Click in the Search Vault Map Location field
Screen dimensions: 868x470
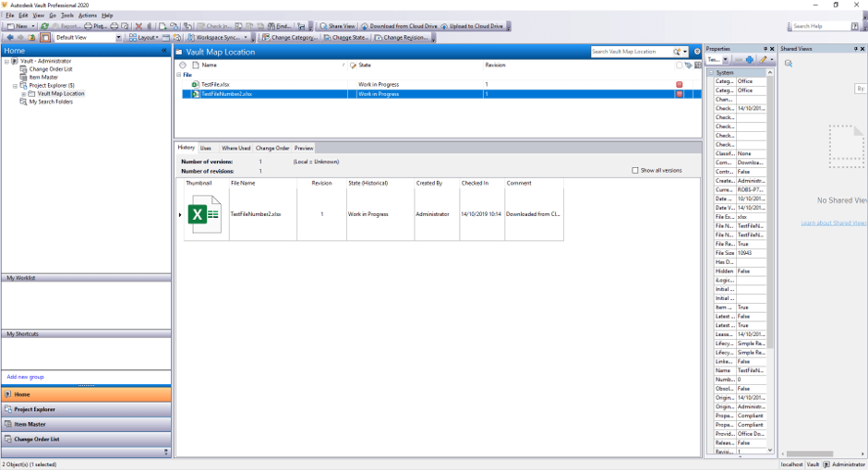point(631,52)
